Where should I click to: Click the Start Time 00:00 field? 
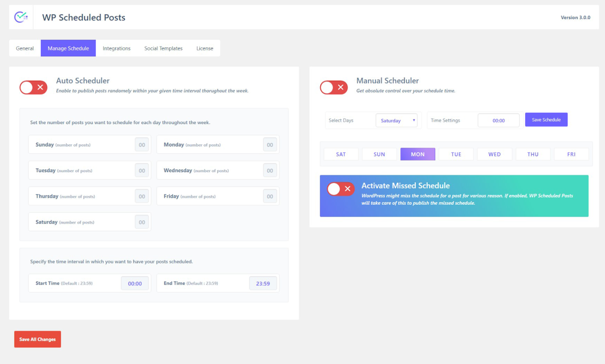(x=135, y=283)
